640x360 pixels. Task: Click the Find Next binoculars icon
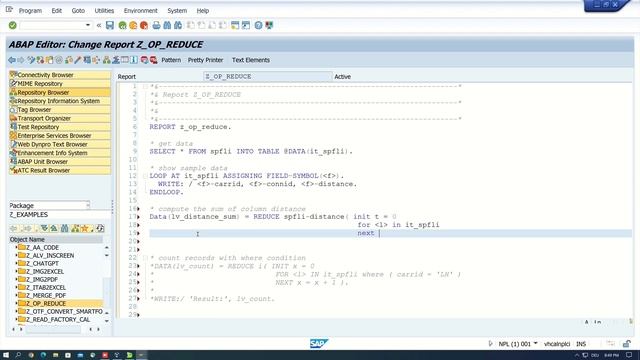click(x=178, y=25)
